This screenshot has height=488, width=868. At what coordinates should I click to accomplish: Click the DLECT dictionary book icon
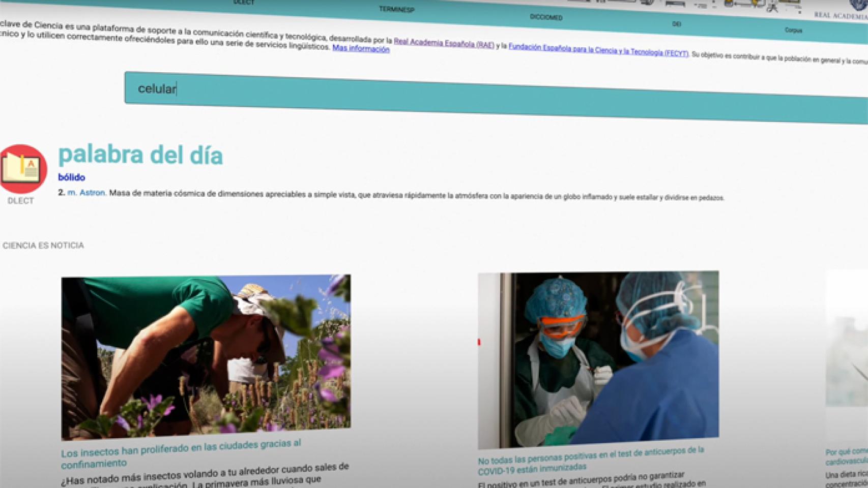pos(21,169)
